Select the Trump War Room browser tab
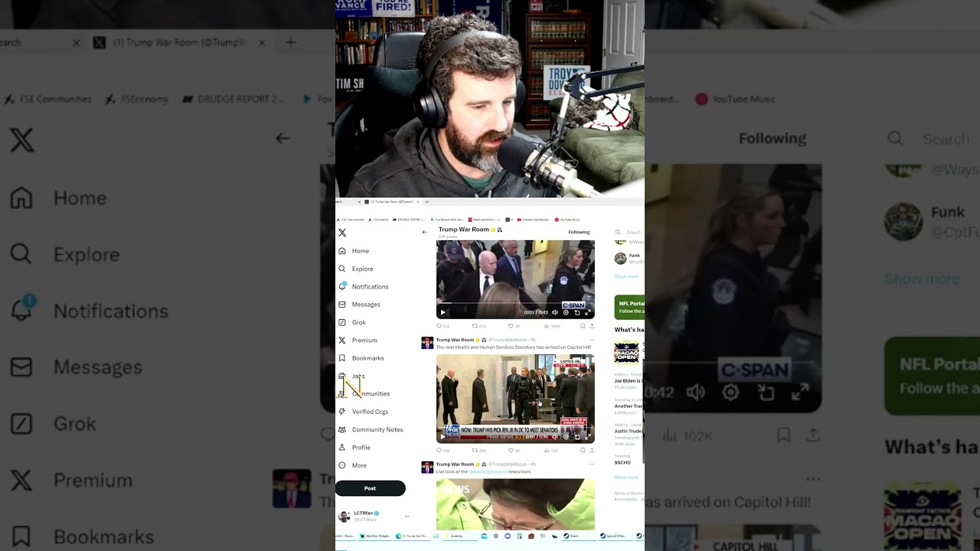The width and height of the screenshot is (980, 551). [x=392, y=201]
